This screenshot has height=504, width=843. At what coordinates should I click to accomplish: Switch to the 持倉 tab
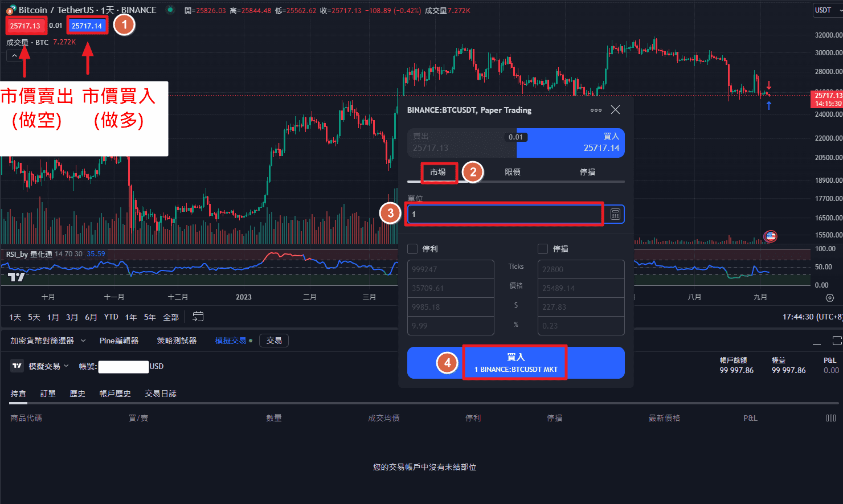pos(18,394)
